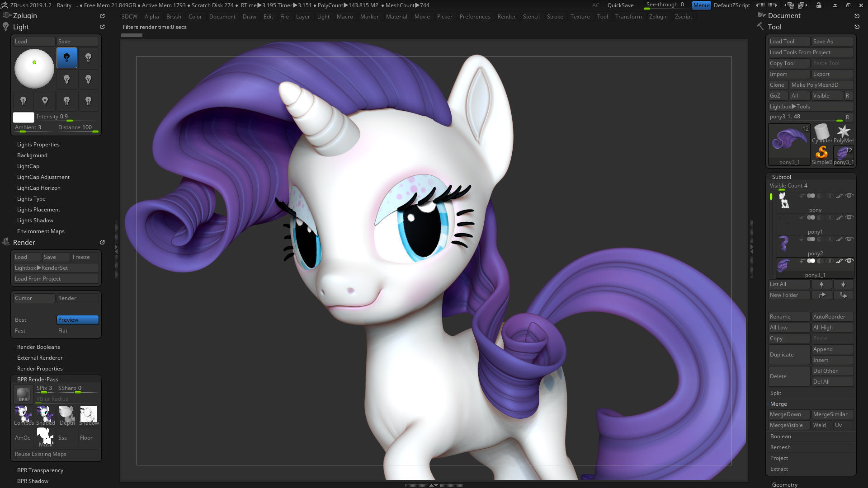
Task: Open the Brush menu
Action: 174,16
